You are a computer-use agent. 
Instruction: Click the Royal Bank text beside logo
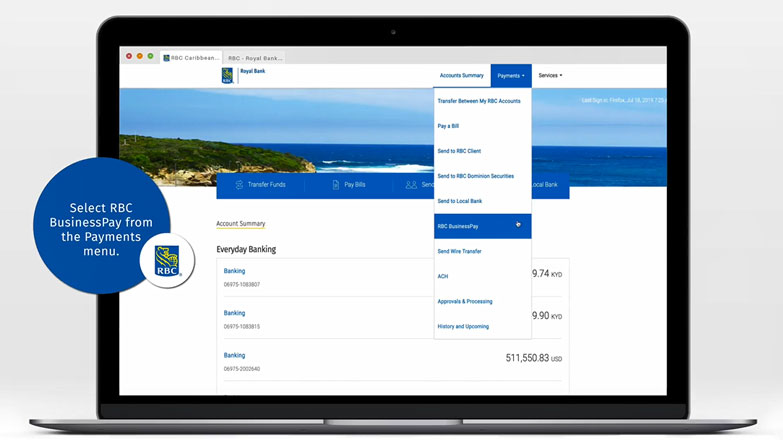pyautogui.click(x=253, y=71)
